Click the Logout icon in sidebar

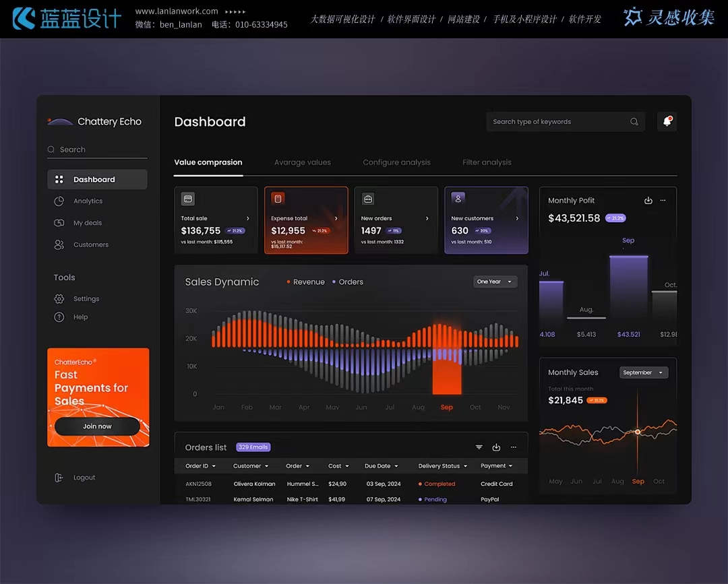[x=59, y=478]
